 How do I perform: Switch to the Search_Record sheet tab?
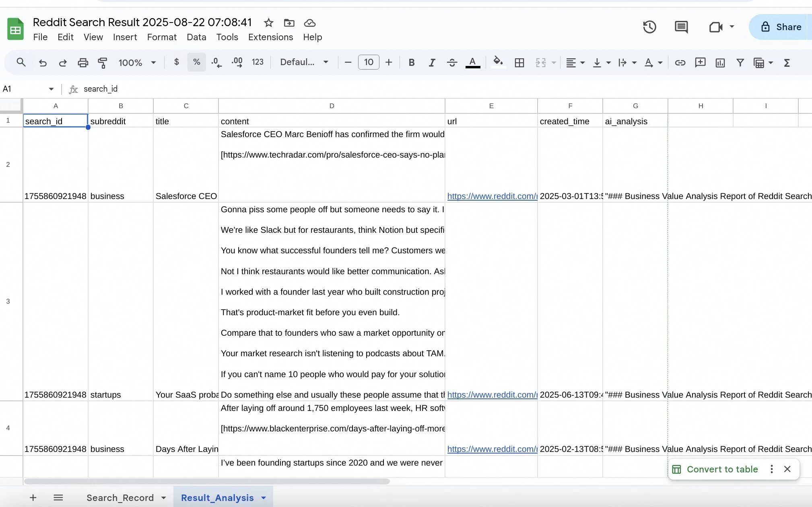pos(120,498)
